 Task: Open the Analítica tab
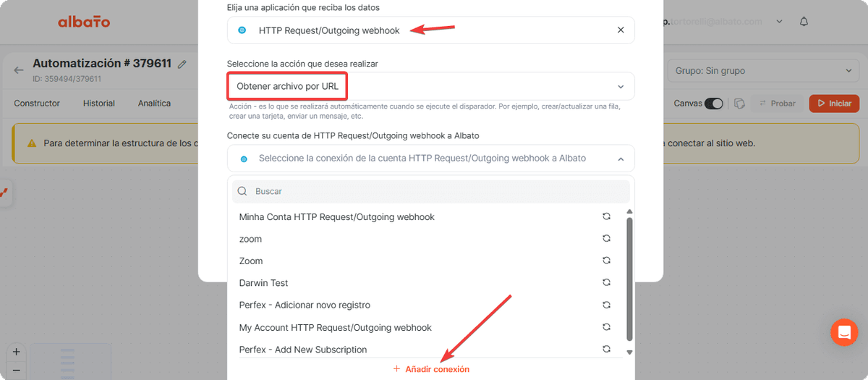(154, 104)
